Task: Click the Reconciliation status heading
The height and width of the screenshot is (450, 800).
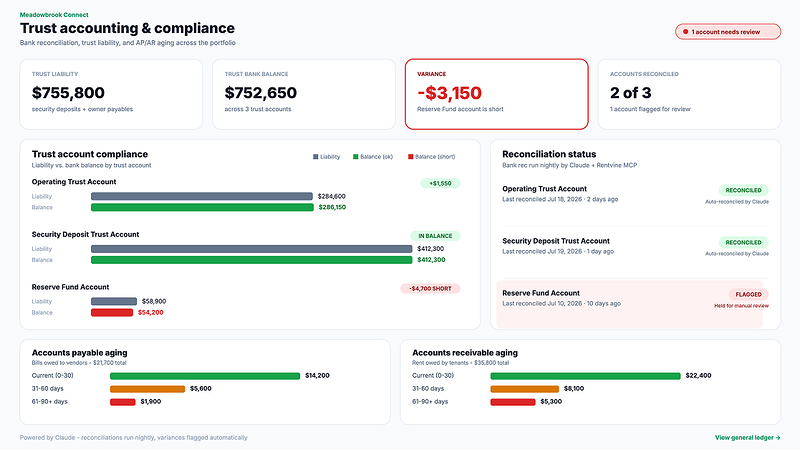Action: pos(549,154)
